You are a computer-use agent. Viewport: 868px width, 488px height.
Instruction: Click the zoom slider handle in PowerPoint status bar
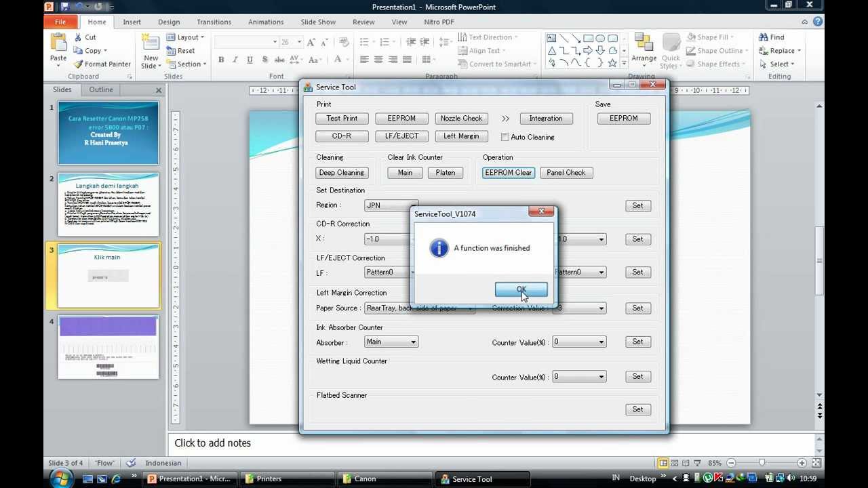(762, 463)
